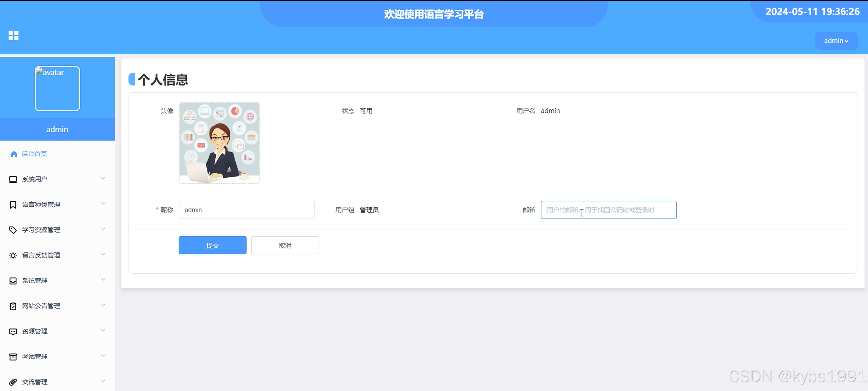The image size is (868, 391).
Task: Expand the 语言种类管理 chevron arrow
Action: point(103,203)
